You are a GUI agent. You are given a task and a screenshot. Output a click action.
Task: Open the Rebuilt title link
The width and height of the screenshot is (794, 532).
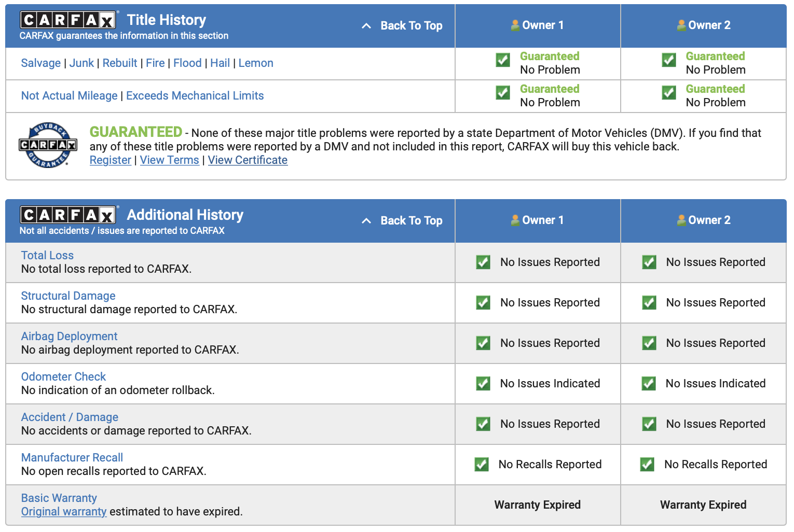click(x=120, y=63)
